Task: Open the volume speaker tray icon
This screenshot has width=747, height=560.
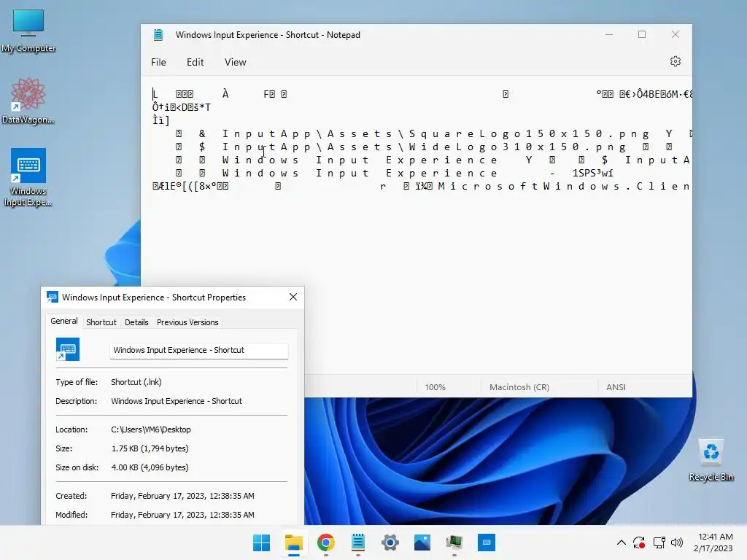Action: (x=676, y=542)
